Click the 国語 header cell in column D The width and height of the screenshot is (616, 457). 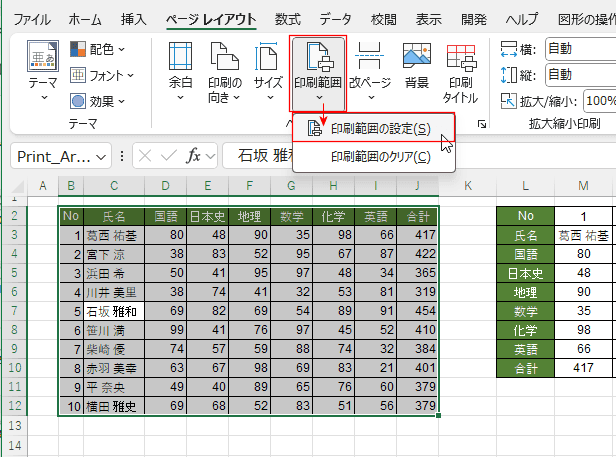point(165,216)
